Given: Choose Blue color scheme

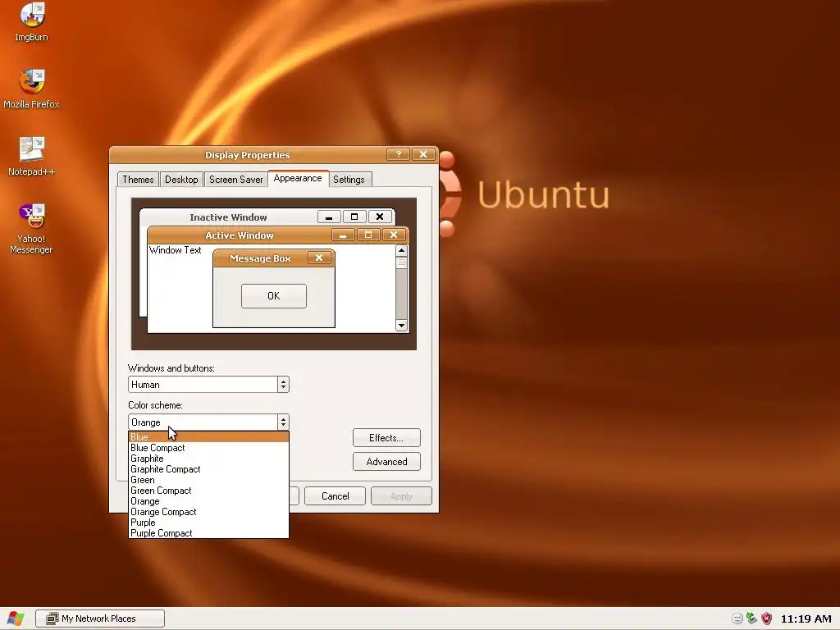Looking at the screenshot, I should pos(208,437).
